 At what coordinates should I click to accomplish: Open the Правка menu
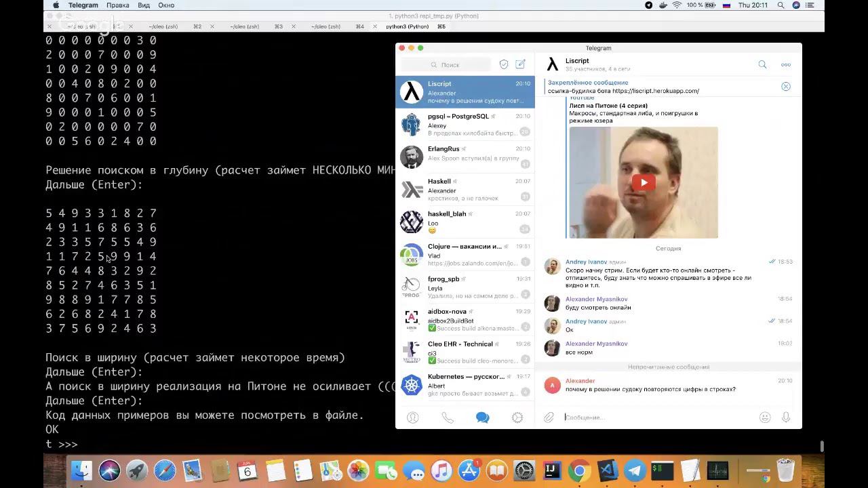(118, 5)
